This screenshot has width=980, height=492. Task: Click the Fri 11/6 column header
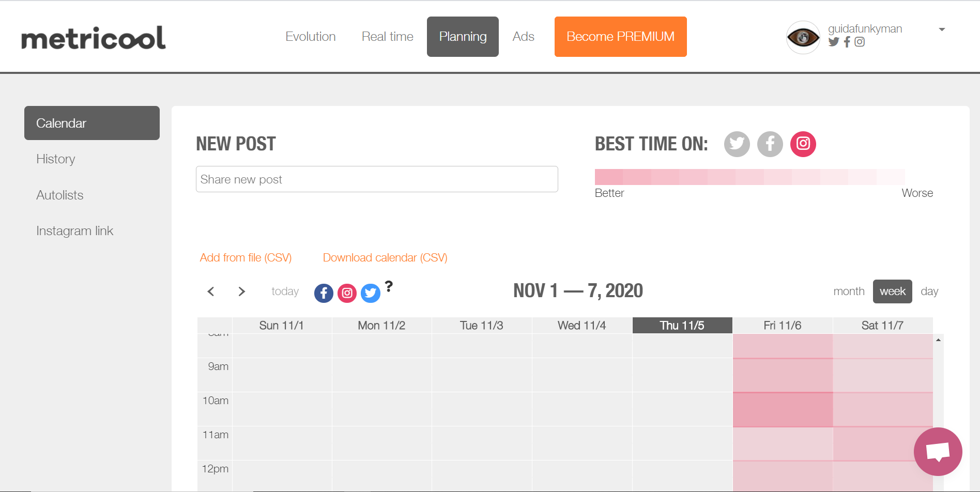(x=783, y=326)
